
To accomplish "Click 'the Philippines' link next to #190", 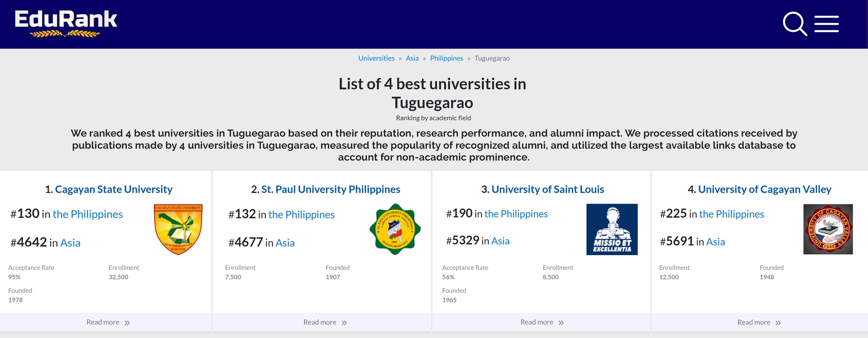I will tap(516, 214).
